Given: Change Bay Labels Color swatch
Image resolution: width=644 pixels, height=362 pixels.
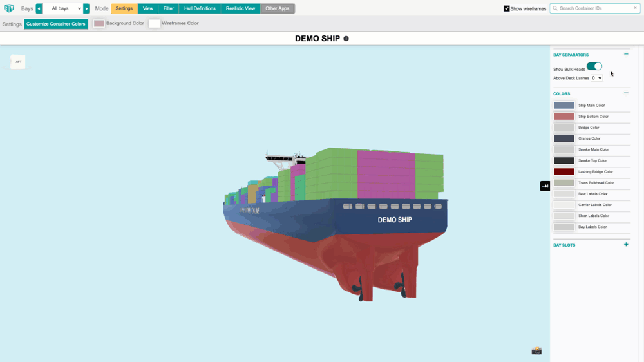Looking at the screenshot, I should coord(564,227).
